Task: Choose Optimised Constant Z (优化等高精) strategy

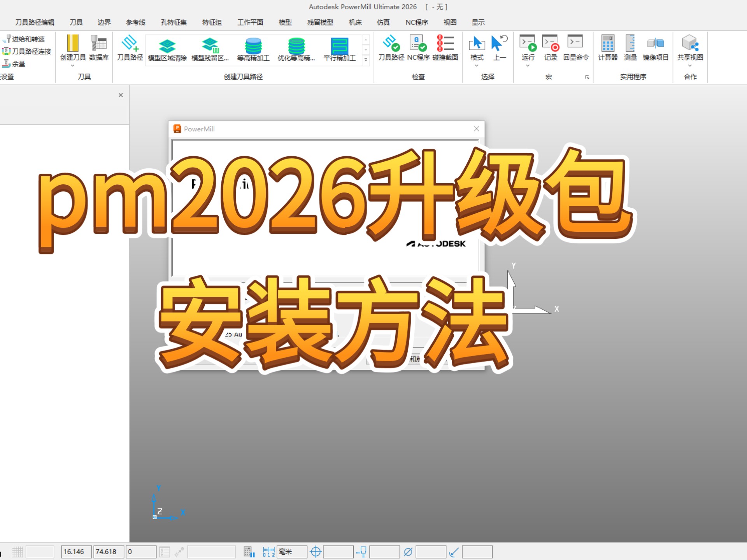Action: (296, 50)
